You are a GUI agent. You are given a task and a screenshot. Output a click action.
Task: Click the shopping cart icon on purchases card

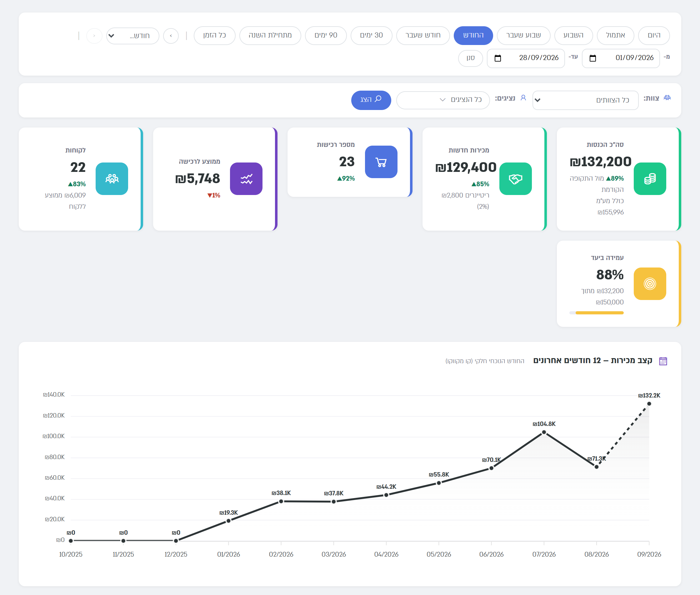point(381,162)
